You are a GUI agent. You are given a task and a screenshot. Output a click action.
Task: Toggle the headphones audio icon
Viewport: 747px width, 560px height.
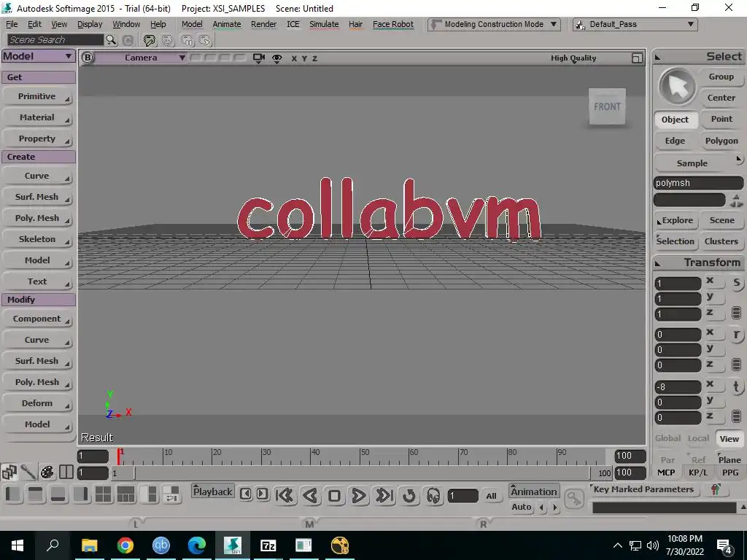point(433,496)
